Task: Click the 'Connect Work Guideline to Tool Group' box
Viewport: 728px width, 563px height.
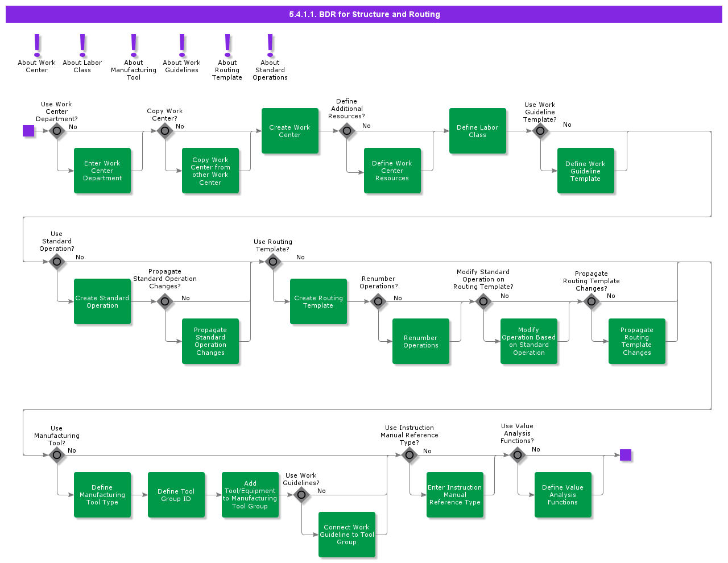Action: pyautogui.click(x=347, y=535)
